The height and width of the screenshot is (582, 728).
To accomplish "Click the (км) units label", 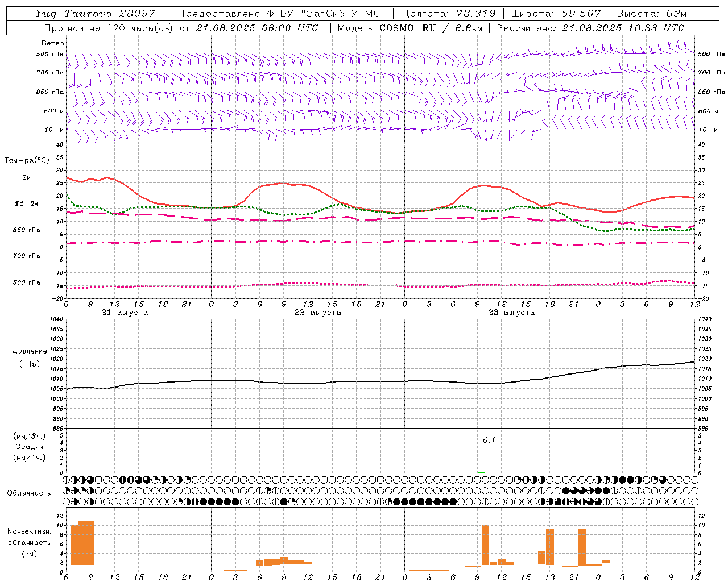I will 30,554.
